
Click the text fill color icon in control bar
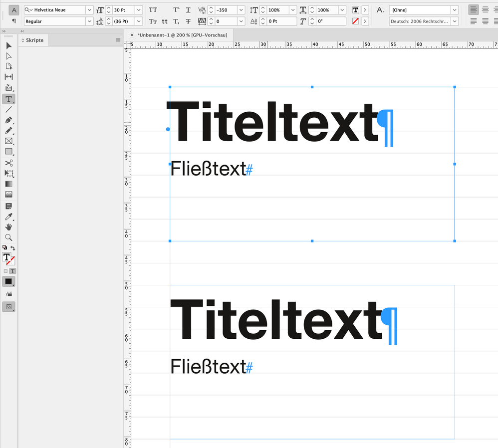[x=356, y=10]
